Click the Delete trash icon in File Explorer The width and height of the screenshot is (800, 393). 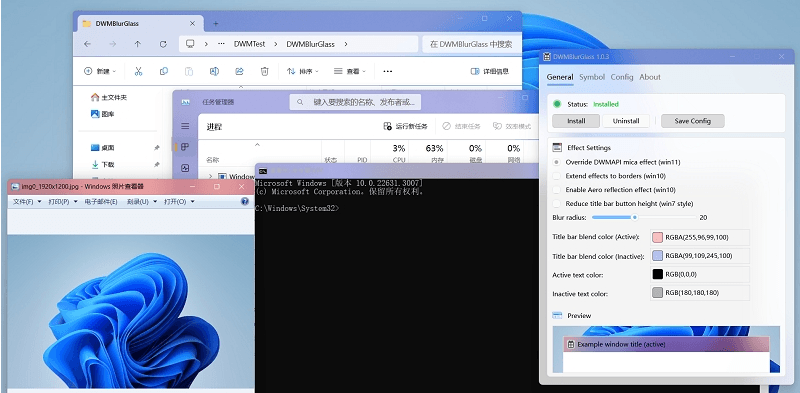pyautogui.click(x=264, y=71)
